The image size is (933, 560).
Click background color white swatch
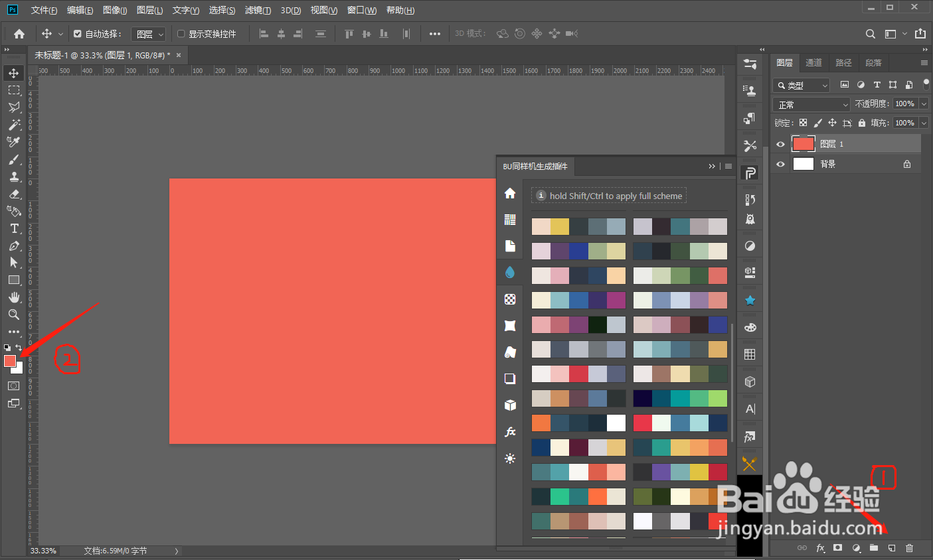(x=19, y=369)
